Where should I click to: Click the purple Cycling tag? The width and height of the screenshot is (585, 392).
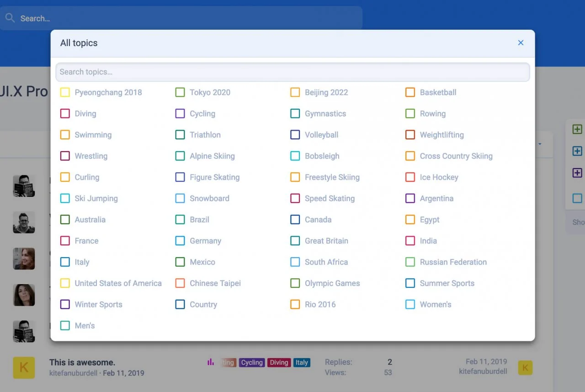pyautogui.click(x=252, y=363)
